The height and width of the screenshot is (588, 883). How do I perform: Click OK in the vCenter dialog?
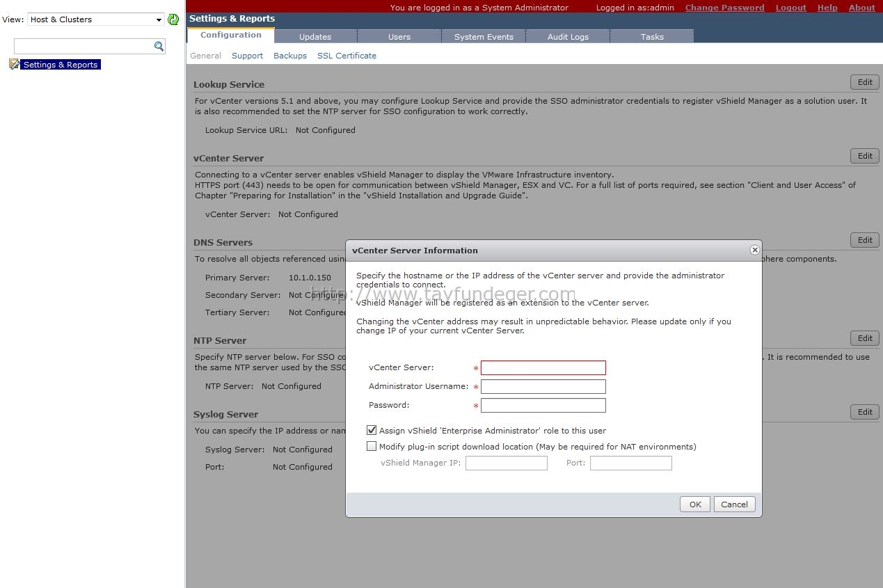click(695, 504)
